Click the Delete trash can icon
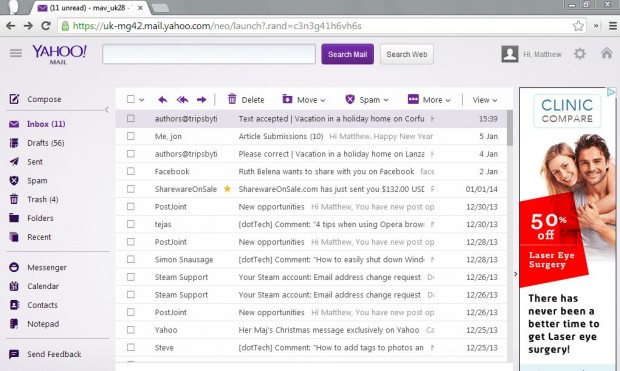The image size is (620, 371). [x=232, y=99]
